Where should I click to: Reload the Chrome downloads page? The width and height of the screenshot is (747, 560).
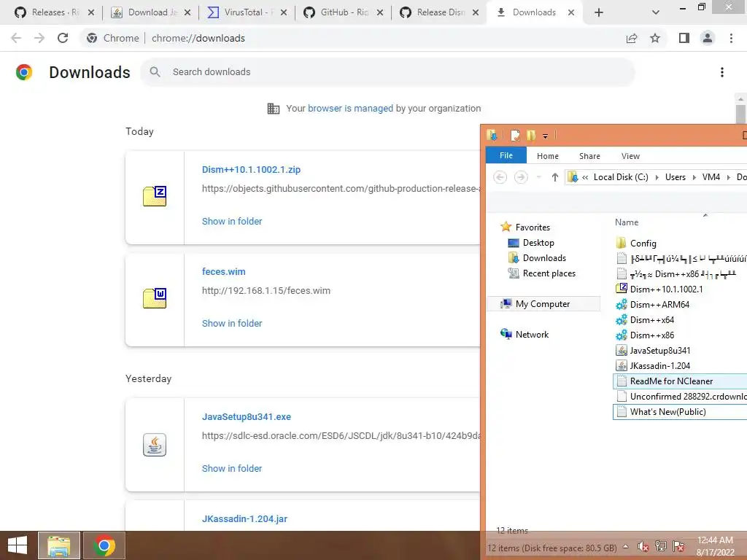tap(63, 38)
